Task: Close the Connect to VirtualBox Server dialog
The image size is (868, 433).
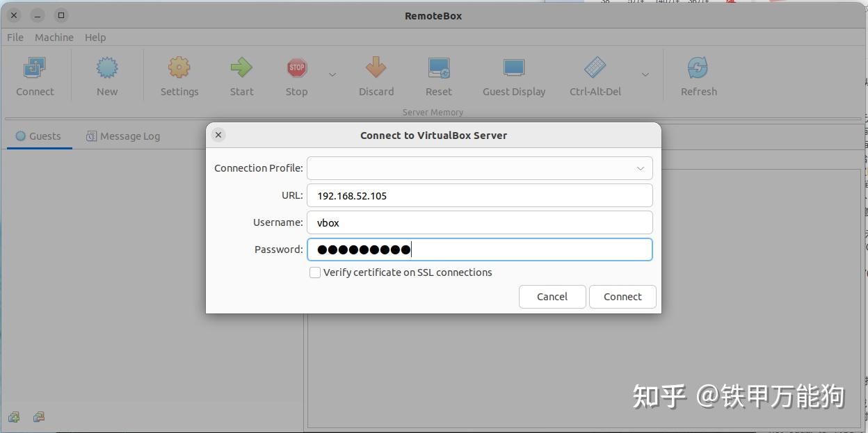Action: pos(218,135)
